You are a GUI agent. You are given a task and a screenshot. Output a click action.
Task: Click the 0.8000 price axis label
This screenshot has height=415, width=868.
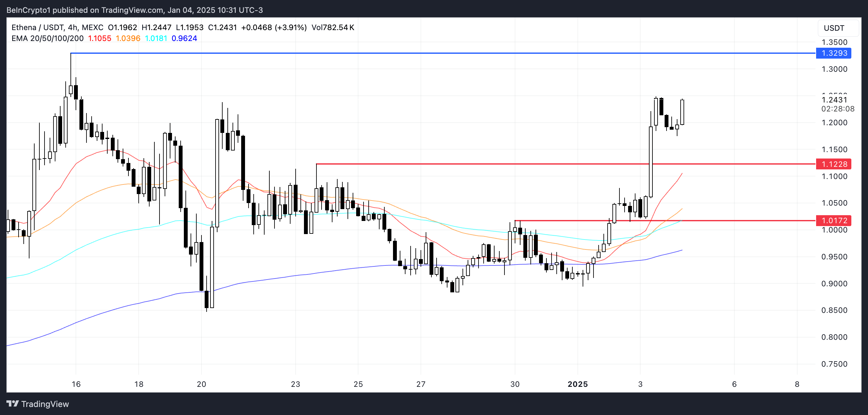pyautogui.click(x=834, y=337)
